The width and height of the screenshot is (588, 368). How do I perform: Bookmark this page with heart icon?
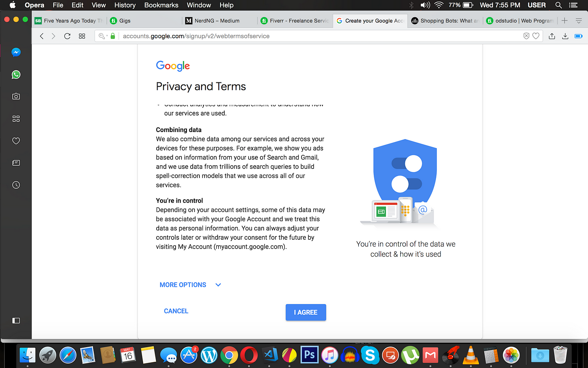536,36
